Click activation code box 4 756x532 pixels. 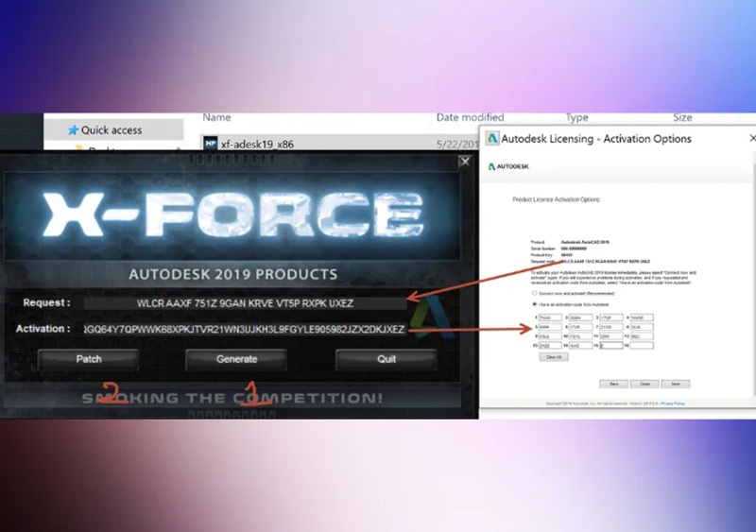[642, 317]
